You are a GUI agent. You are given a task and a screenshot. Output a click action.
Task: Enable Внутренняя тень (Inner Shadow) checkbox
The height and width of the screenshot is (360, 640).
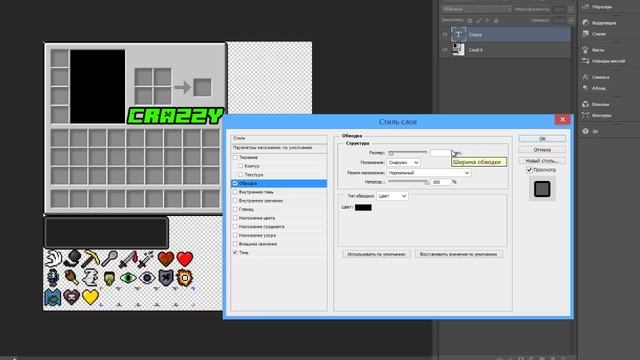point(235,192)
